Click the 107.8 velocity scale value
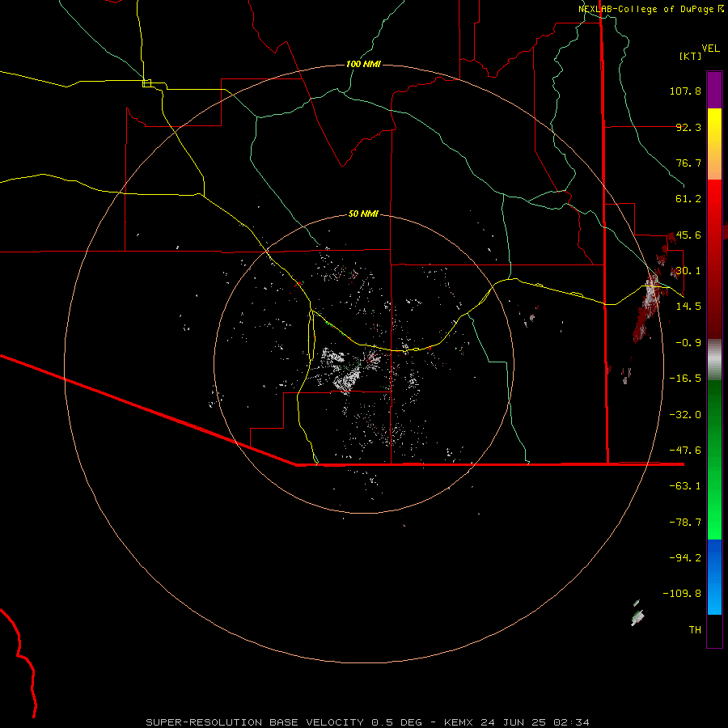 pyautogui.click(x=685, y=91)
